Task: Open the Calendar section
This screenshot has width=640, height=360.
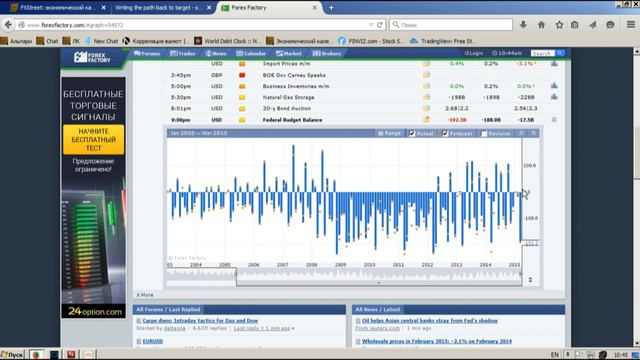Action: click(251, 53)
